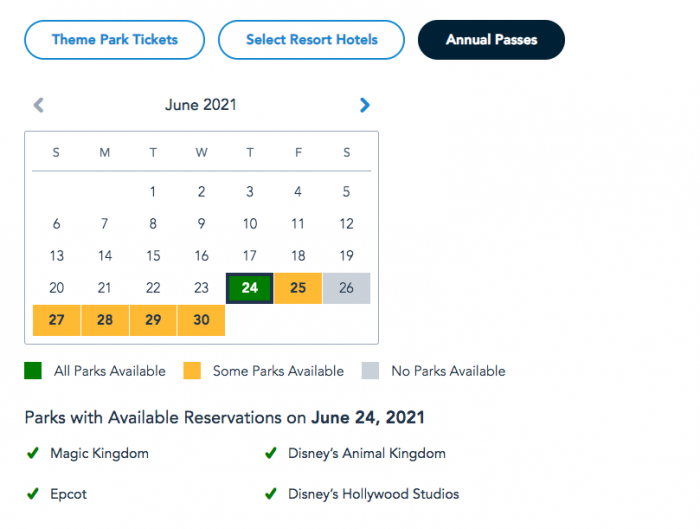This screenshot has width=700, height=529.
Task: Choose June 29 calendar date
Action: click(153, 320)
